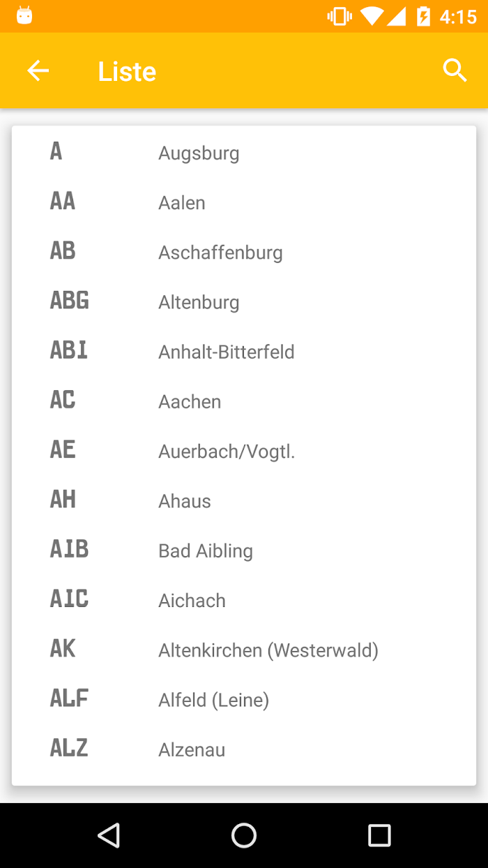Select the Augsburg entry
Screen dimensions: 488x868
244,153
